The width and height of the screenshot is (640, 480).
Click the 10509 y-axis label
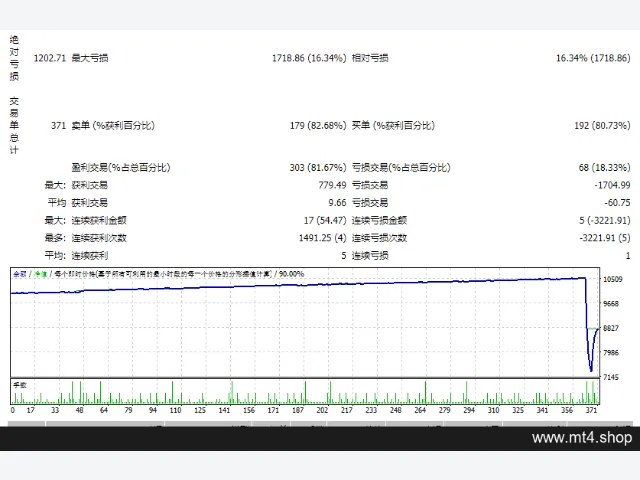[x=613, y=279]
